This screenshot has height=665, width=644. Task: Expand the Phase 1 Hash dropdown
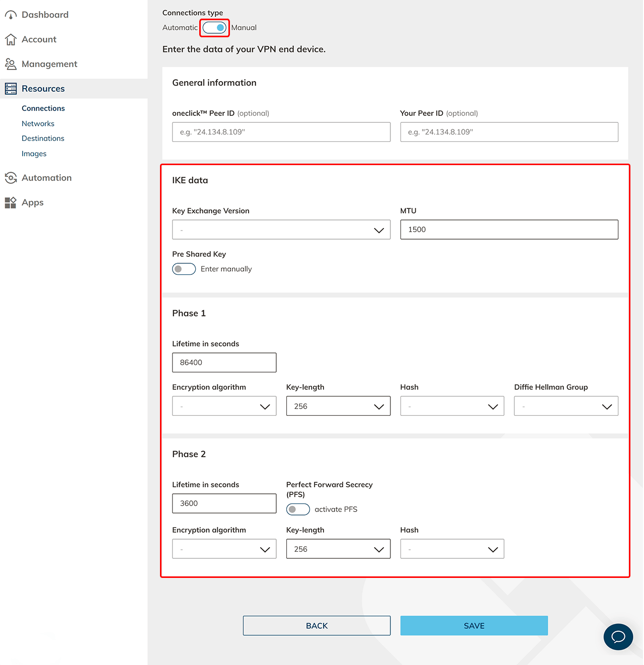(x=452, y=406)
